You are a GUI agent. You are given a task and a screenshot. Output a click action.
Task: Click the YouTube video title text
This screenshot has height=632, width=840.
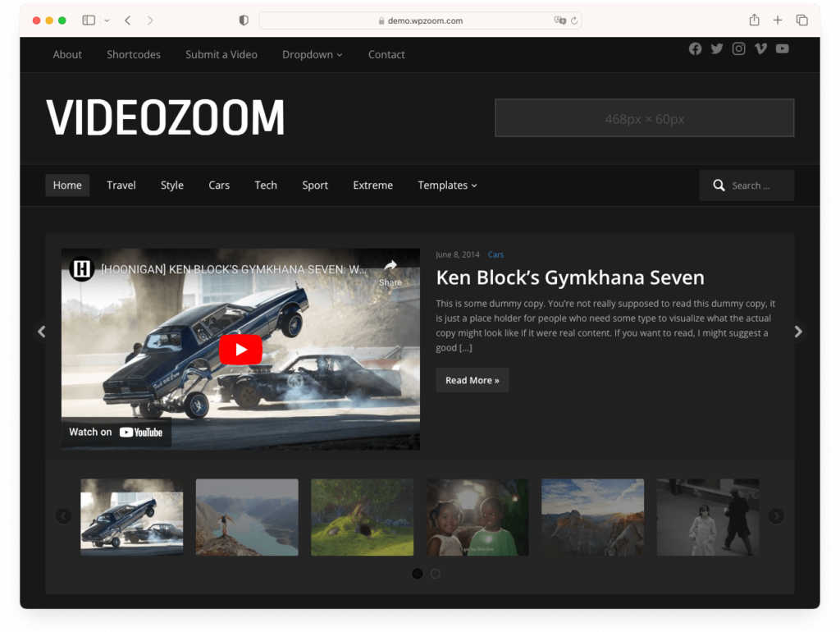pyautogui.click(x=234, y=269)
